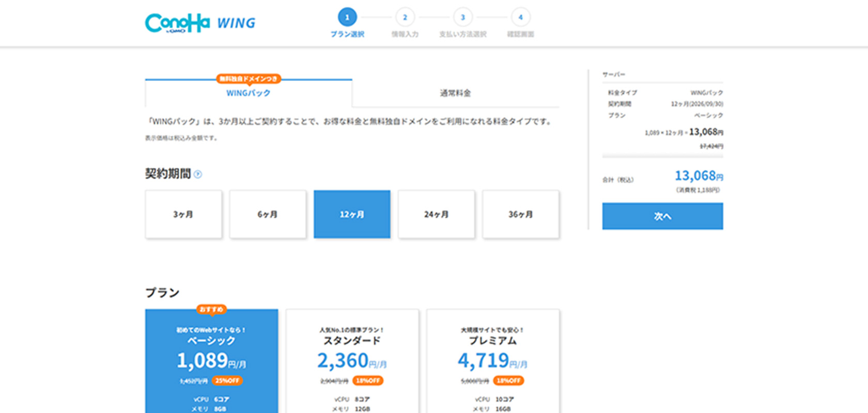This screenshot has width=868, height=413.
Task: Select step 4 circle in progress bar
Action: coord(521,17)
